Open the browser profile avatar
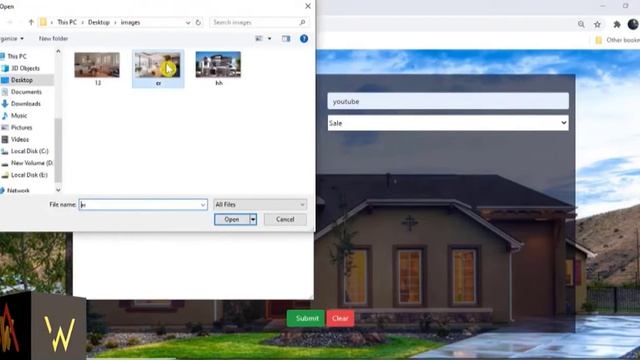Image resolution: width=640 pixels, height=360 pixels. [x=633, y=24]
